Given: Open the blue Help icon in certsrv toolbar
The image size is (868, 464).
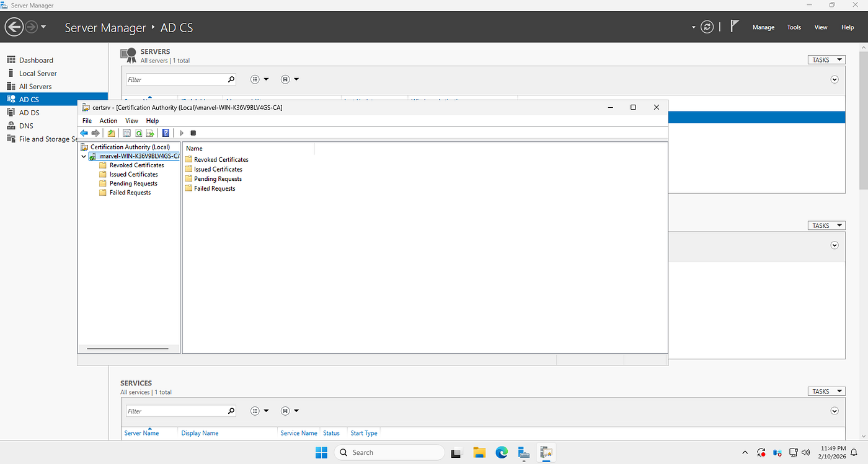Looking at the screenshot, I should coord(166,133).
